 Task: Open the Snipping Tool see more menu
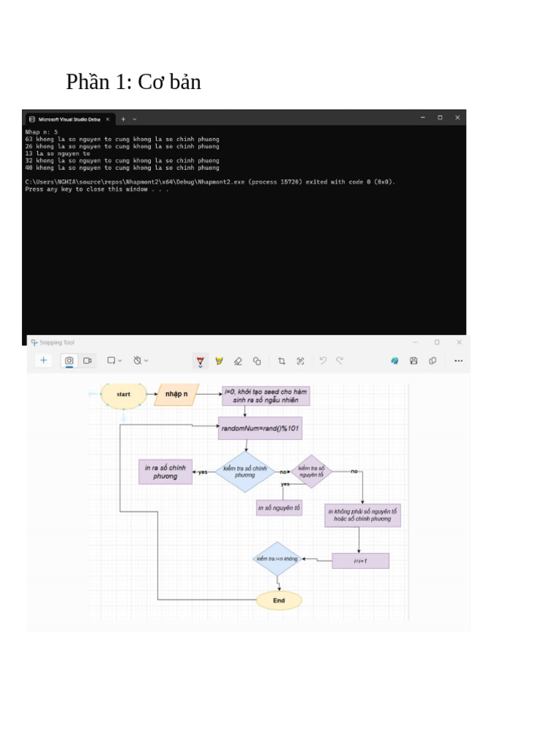459,360
